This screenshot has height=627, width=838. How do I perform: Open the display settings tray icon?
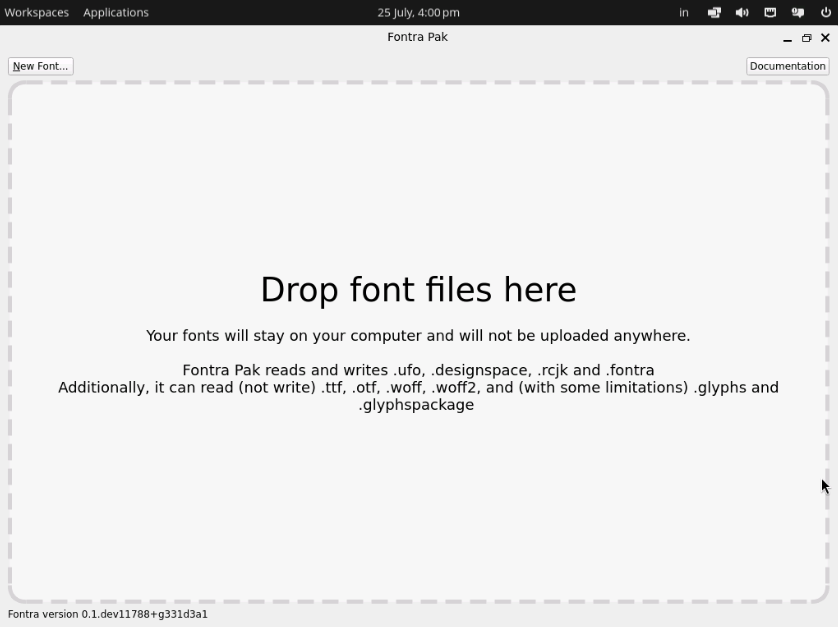pos(714,12)
